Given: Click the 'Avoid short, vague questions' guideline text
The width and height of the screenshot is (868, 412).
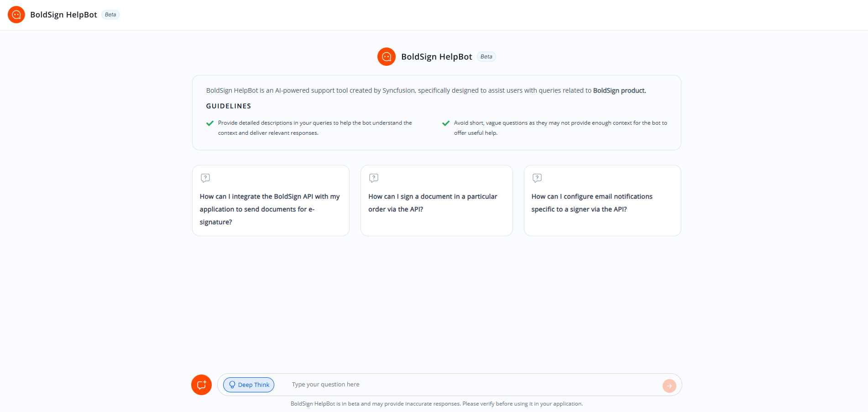Looking at the screenshot, I should click(x=560, y=128).
